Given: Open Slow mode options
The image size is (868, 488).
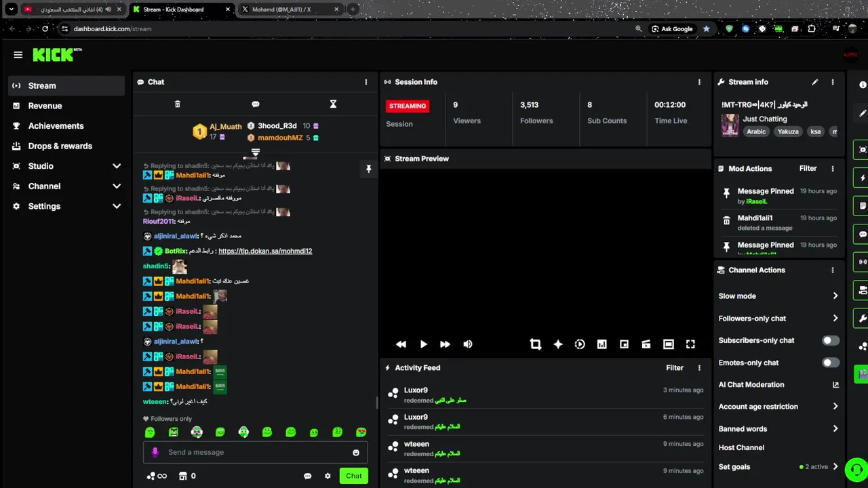Looking at the screenshot, I should click(x=778, y=296).
